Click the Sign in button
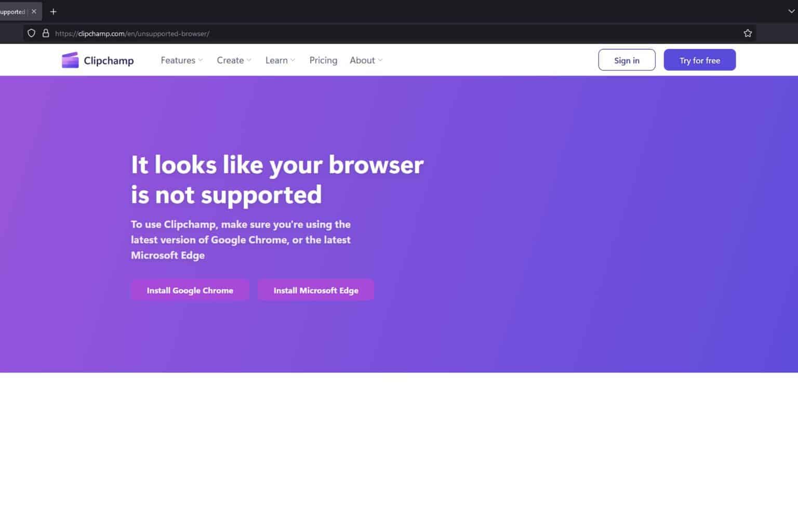The height and width of the screenshot is (532, 798). point(627,60)
